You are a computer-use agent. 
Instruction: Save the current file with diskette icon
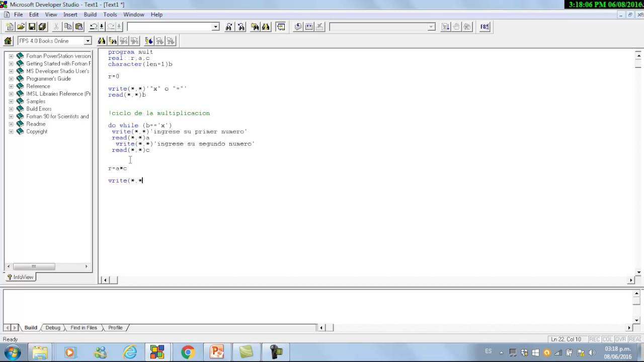point(32,27)
